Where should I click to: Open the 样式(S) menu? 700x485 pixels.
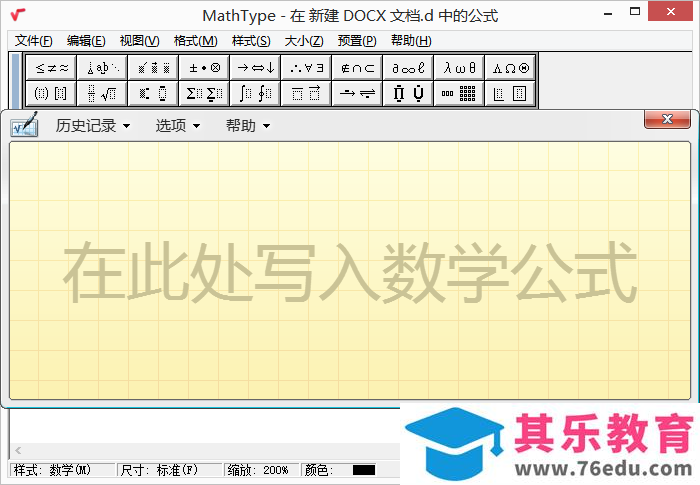coord(251,41)
